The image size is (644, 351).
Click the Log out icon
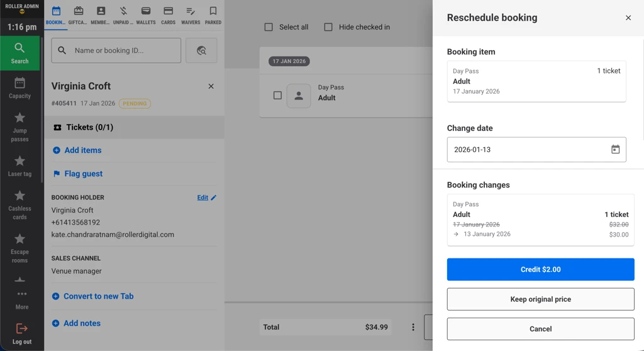coord(21,329)
